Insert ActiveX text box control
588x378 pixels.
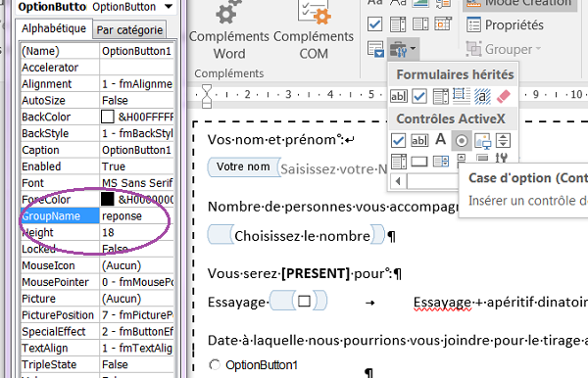tap(419, 140)
